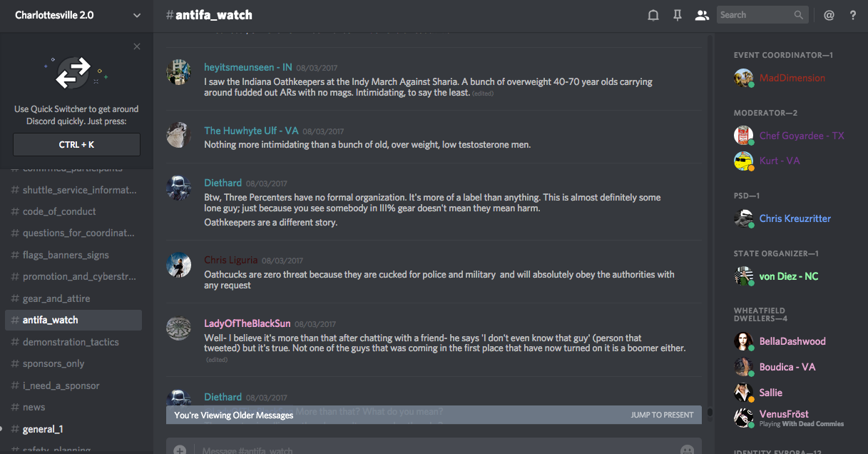Show pinned messages

[x=678, y=15]
